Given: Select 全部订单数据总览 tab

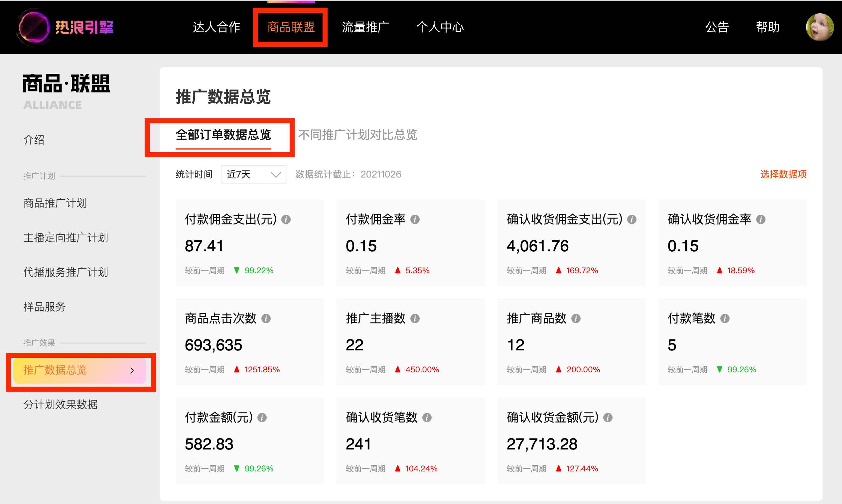Looking at the screenshot, I should click(223, 135).
